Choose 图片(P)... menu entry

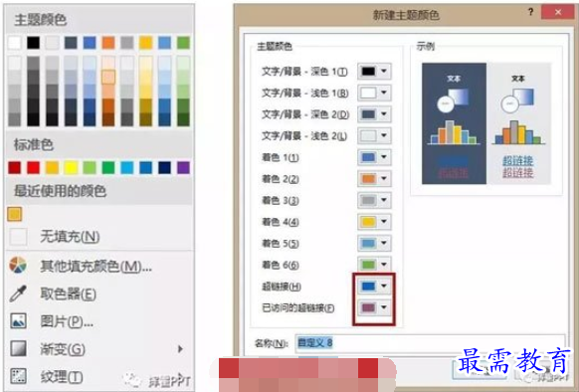[x=67, y=321]
